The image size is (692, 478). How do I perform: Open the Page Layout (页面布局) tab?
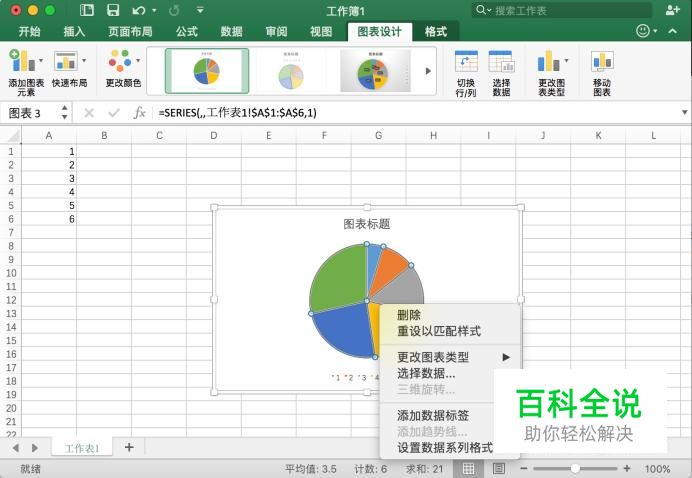click(x=130, y=31)
